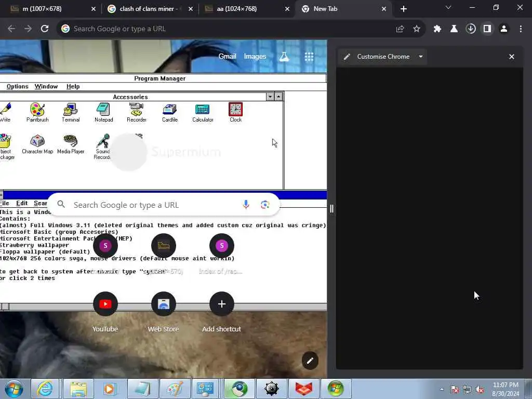532x399 pixels.
Task: Open the Paintbrush icon in Accessories
Action: pos(37,112)
